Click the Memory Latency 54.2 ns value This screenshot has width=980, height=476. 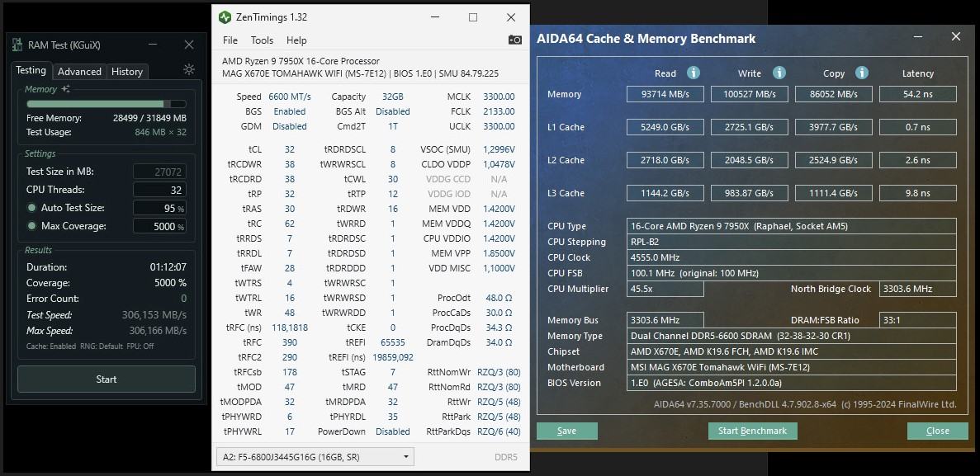917,94
